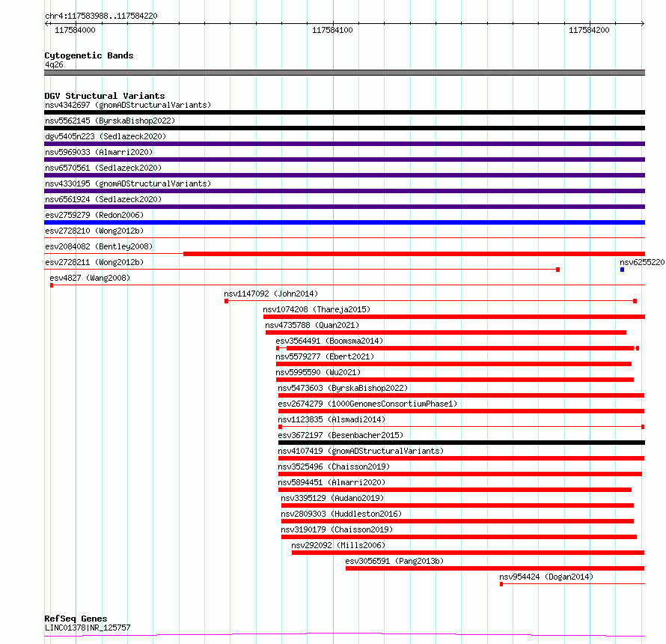Image resolution: width=666 pixels, height=644 pixels.
Task: Open esv3672197 (Besenbacher2015) variant
Action: [340, 435]
